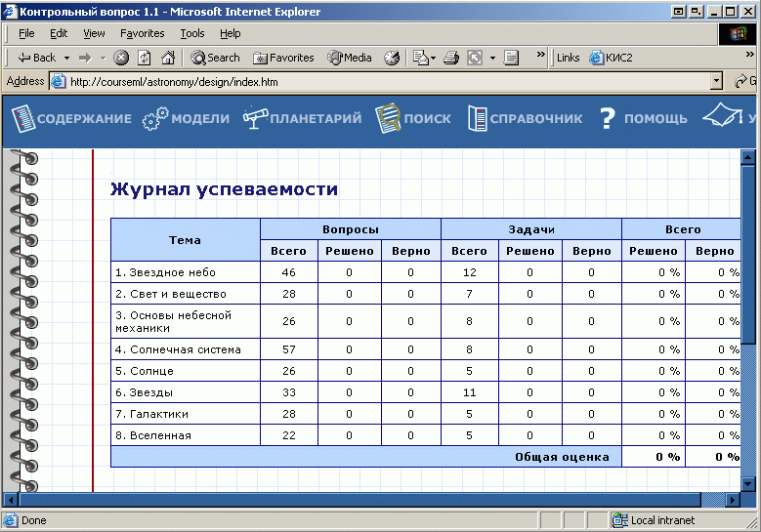The height and width of the screenshot is (532, 761).
Task: Expand the Forward history dropdown arrow
Action: pyautogui.click(x=103, y=59)
